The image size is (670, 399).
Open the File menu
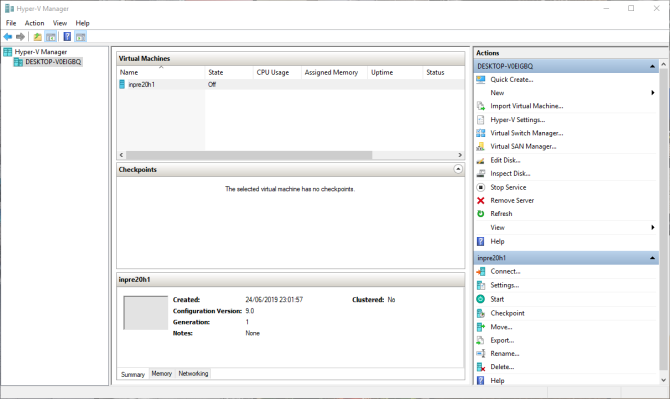coord(11,23)
